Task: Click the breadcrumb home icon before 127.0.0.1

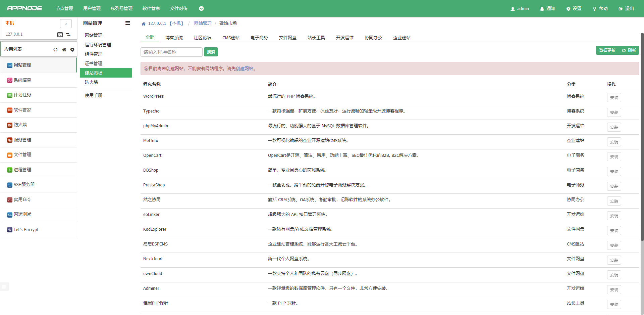Action: coord(144,24)
